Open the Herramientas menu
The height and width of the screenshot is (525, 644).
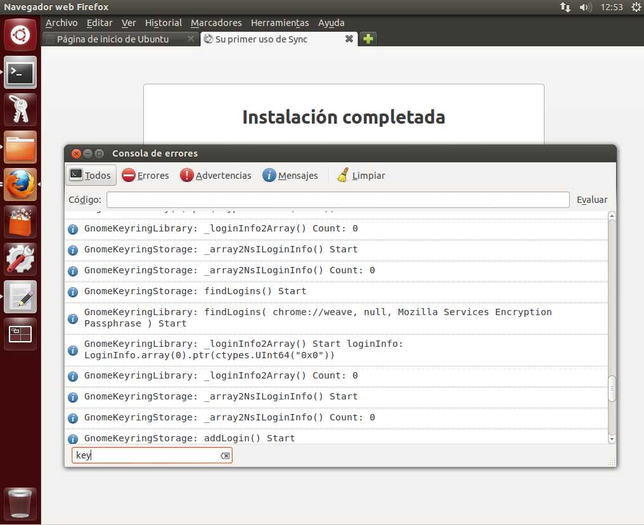pyautogui.click(x=280, y=23)
